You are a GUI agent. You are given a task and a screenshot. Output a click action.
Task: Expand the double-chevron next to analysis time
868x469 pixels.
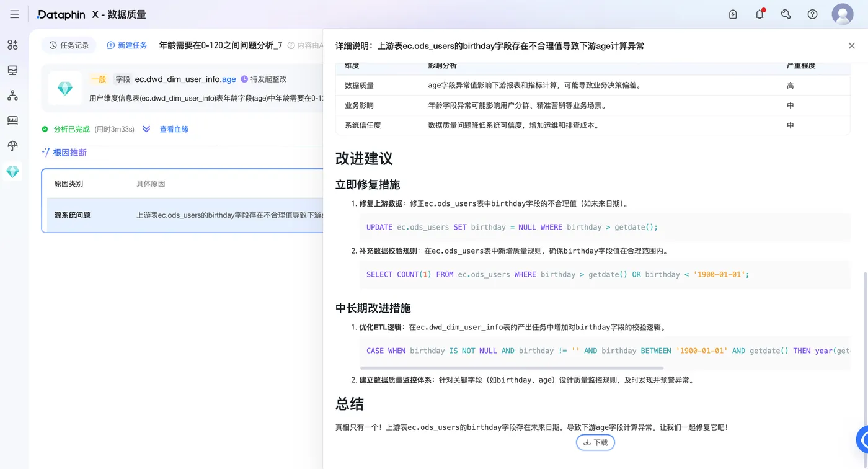coord(146,129)
